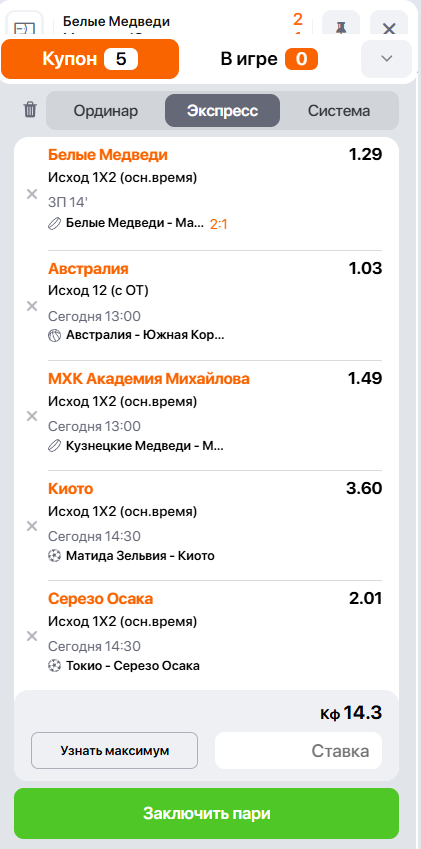Click the Узнать максимум button
The height and width of the screenshot is (849, 421).
click(x=115, y=750)
